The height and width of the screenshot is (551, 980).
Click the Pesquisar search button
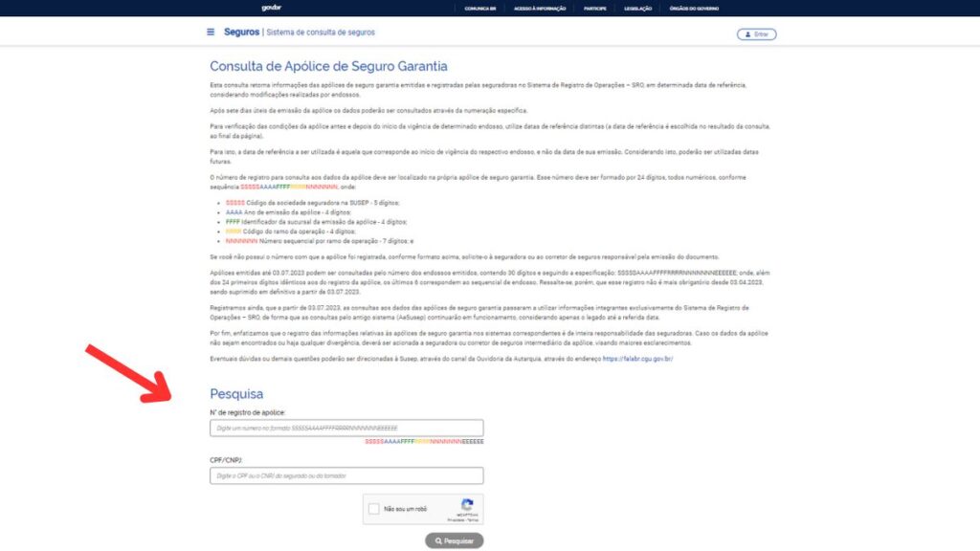tap(455, 540)
